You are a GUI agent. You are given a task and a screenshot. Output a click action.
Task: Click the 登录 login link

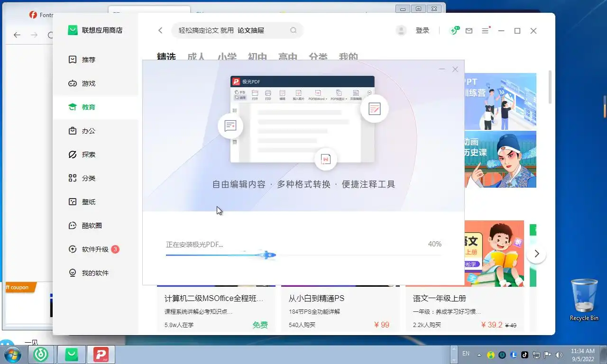[423, 30]
